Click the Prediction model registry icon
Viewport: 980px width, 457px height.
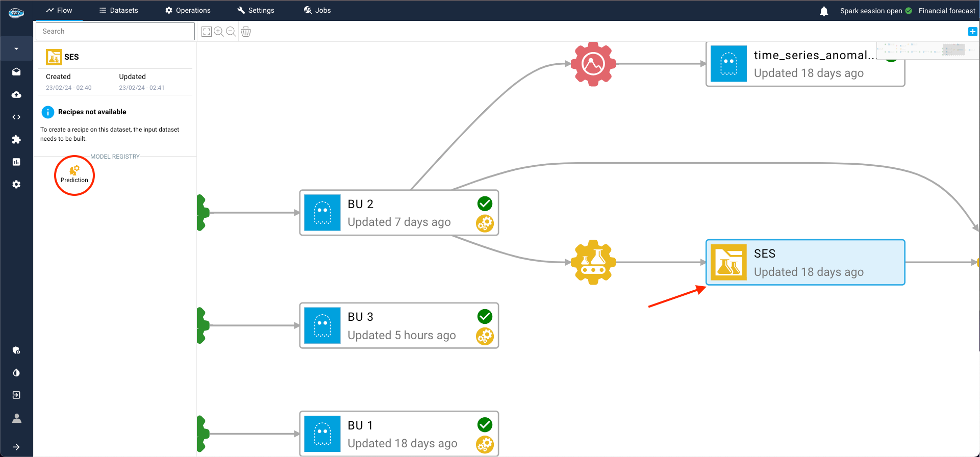pyautogui.click(x=74, y=174)
